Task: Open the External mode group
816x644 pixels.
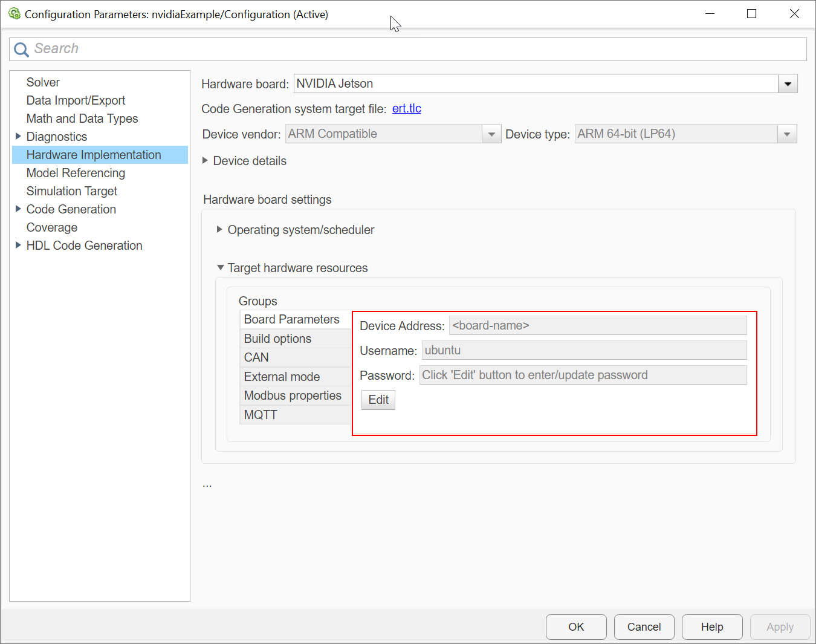Action: 282,376
